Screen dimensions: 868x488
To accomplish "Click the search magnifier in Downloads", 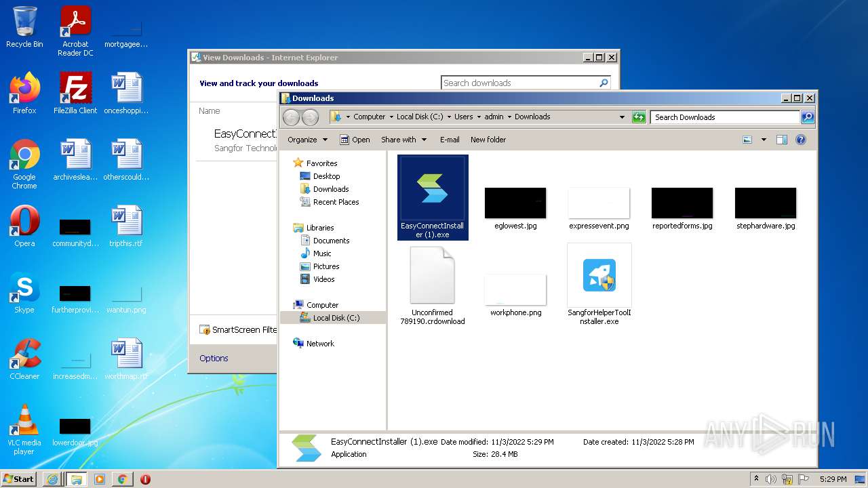I will (807, 117).
